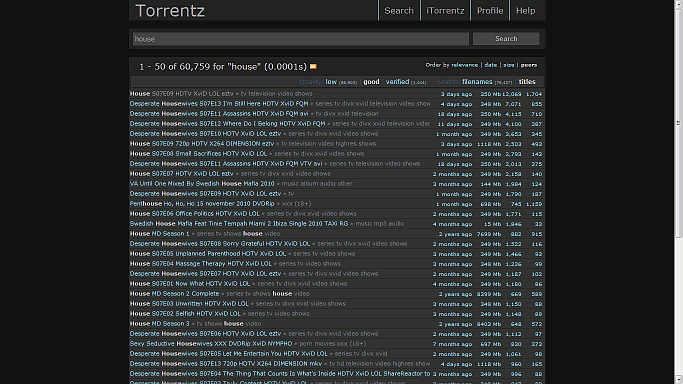Open House S07E09 720p HDTV X264 DIMENSION
Screen dimensions: 683x384
(x=202, y=144)
